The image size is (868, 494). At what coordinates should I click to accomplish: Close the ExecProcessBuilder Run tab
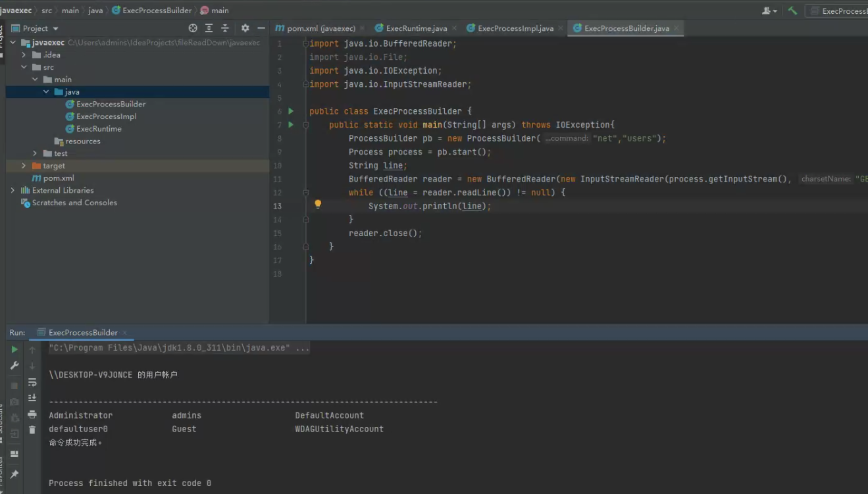125,333
